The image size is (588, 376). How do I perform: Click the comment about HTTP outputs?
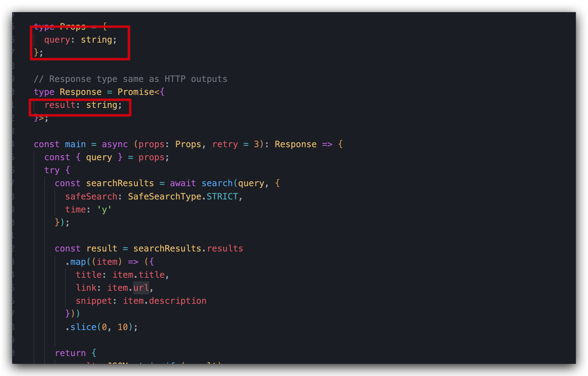tap(130, 79)
